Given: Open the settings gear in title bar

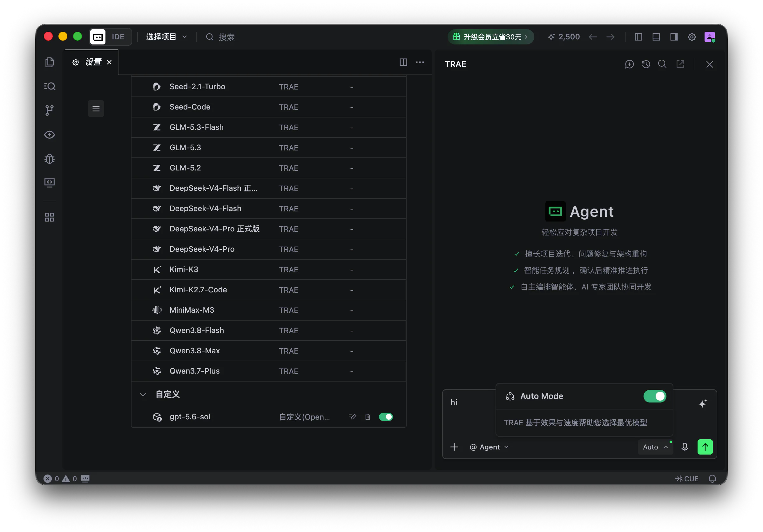Looking at the screenshot, I should click(x=692, y=37).
